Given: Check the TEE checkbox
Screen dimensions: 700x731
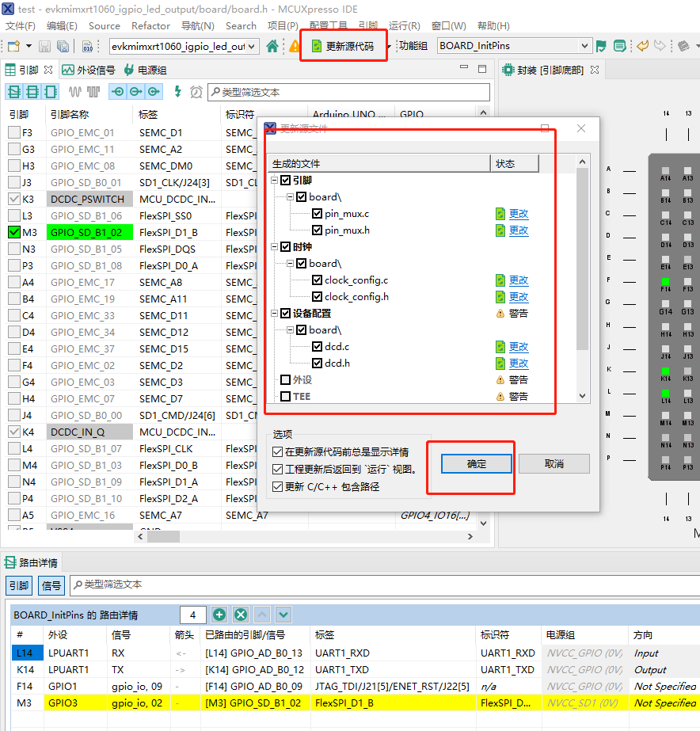Looking at the screenshot, I should [x=286, y=396].
